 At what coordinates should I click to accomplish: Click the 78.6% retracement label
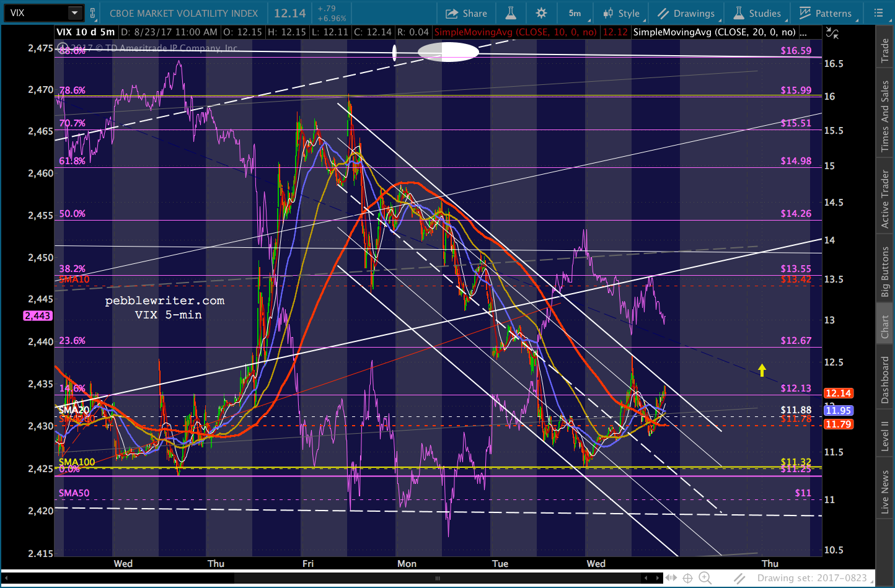click(72, 90)
